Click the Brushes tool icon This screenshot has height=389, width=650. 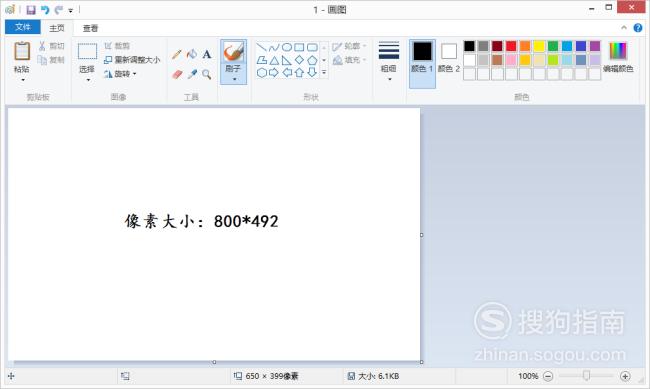(233, 53)
